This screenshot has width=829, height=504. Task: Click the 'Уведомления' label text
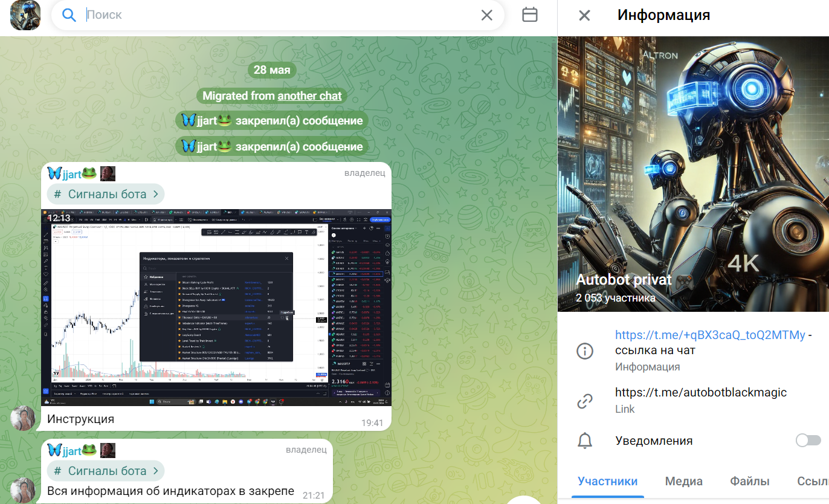[x=654, y=441]
